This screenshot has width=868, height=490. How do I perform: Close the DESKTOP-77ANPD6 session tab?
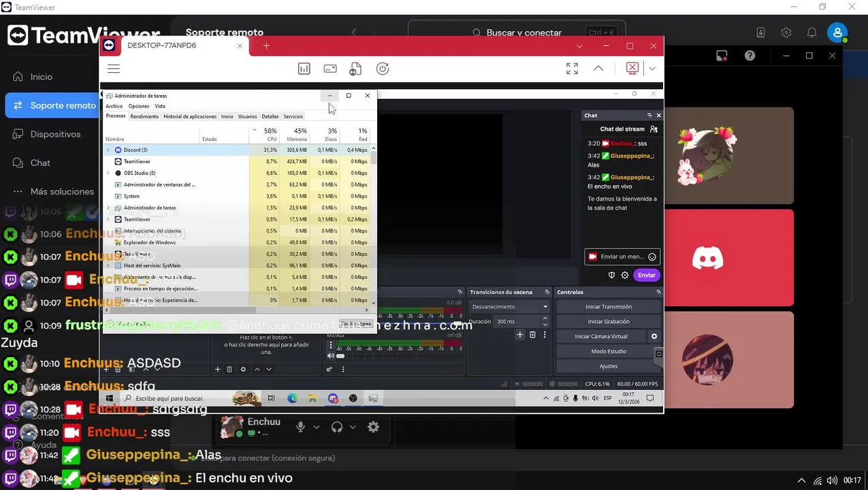(240, 46)
